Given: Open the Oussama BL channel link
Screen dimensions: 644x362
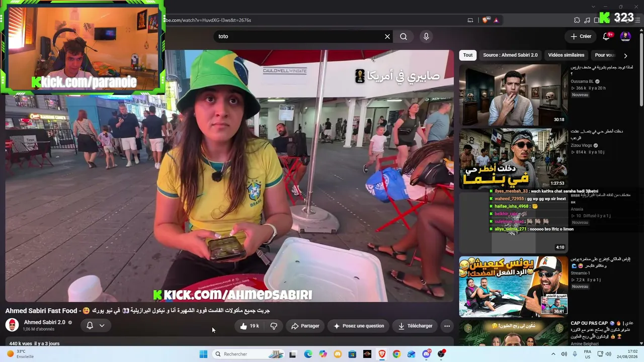Looking at the screenshot, I should click(582, 81).
